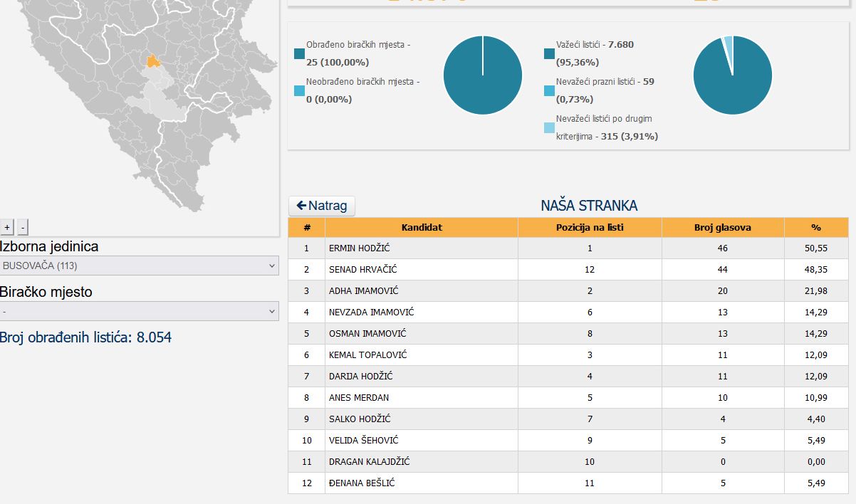Click the orange highlighted Busovača map region

tap(153, 61)
